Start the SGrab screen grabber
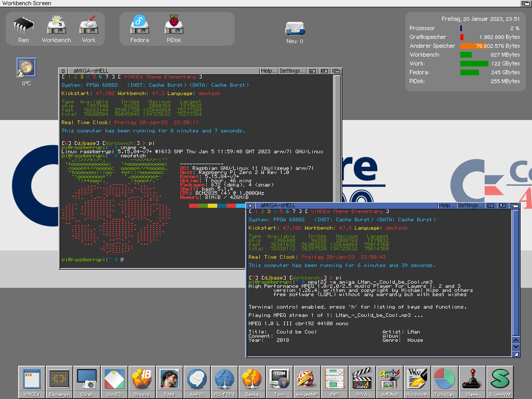The width and height of the screenshot is (532, 399). pos(87,382)
